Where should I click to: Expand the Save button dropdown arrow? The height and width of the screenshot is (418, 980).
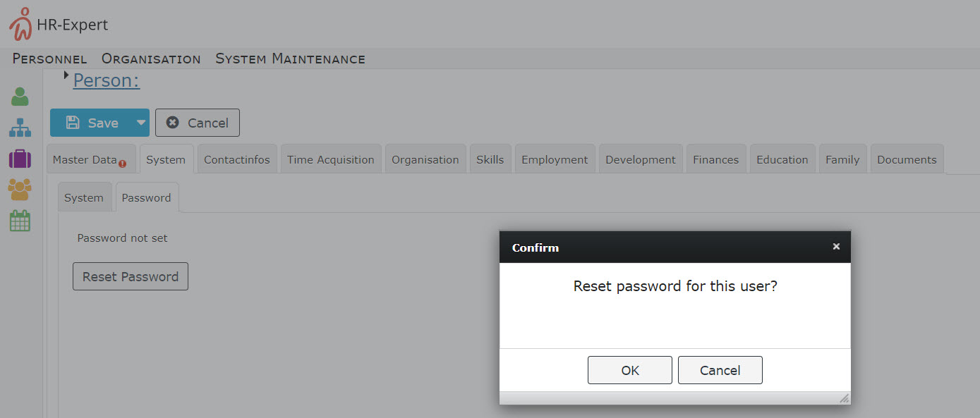141,123
